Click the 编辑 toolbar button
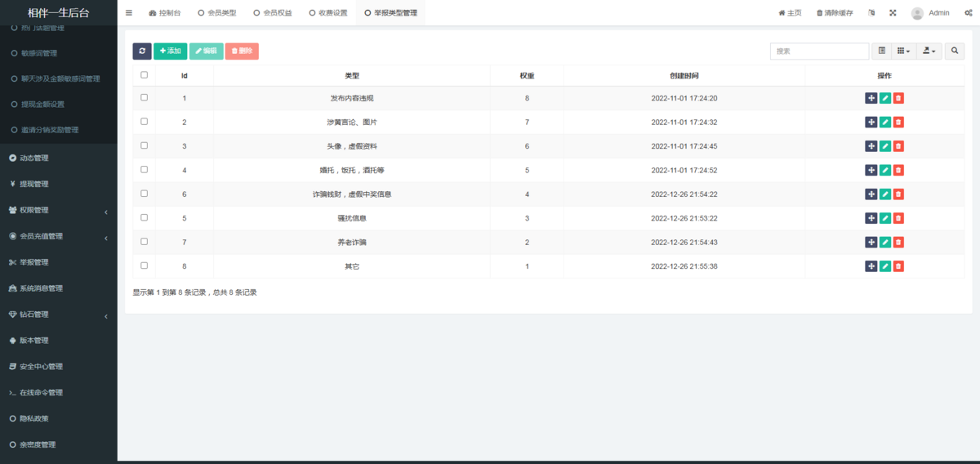Image resolution: width=980 pixels, height=464 pixels. pyautogui.click(x=206, y=51)
